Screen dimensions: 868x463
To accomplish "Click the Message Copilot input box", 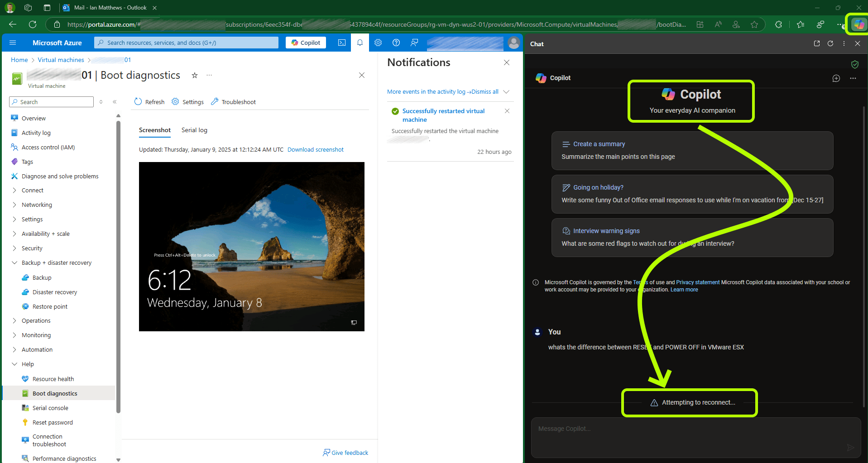I will point(688,429).
